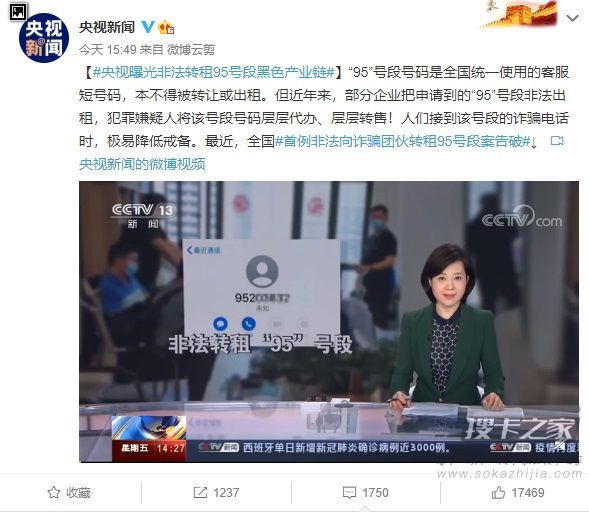Play the CCTV13 news video thumbnail

tap(329, 322)
